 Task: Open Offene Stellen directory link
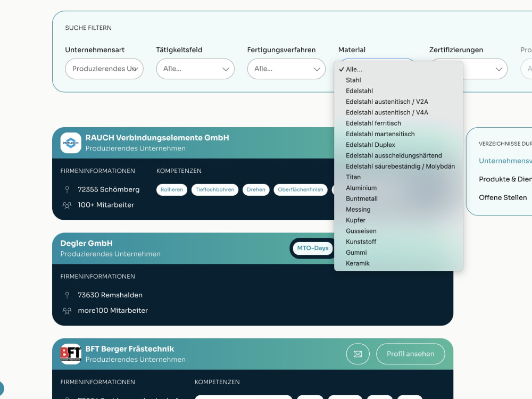pos(503,197)
